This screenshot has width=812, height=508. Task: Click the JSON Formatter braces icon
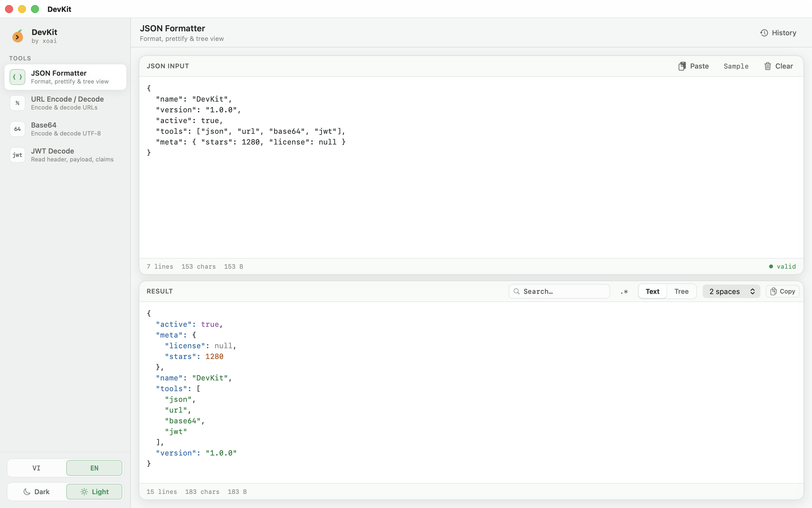point(17,77)
